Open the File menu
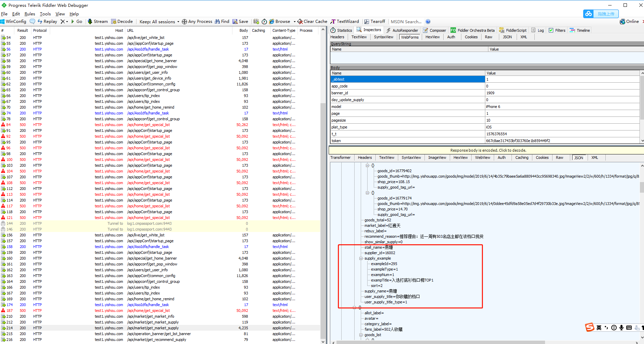The width and height of the screenshot is (644, 344). click(4, 14)
